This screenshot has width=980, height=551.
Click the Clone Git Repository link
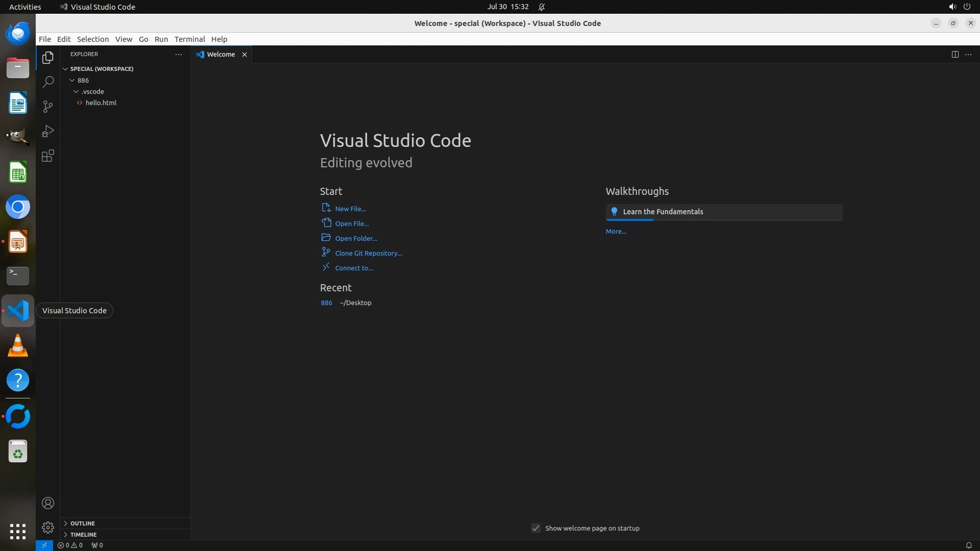point(368,253)
